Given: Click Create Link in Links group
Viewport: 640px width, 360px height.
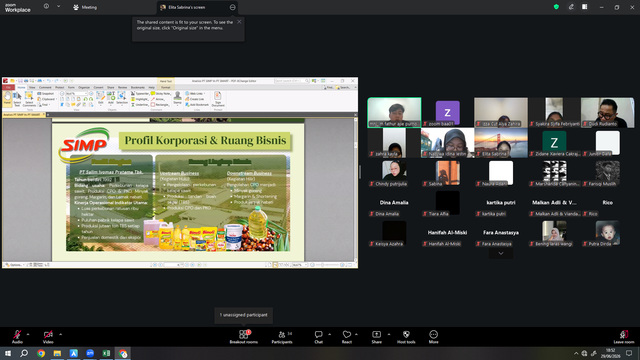Looking at the screenshot, I should pos(194,99).
